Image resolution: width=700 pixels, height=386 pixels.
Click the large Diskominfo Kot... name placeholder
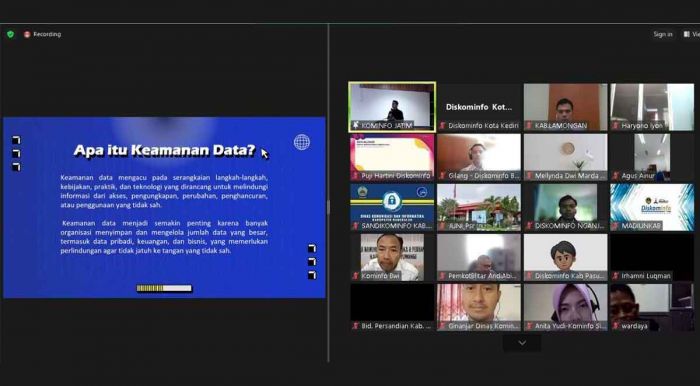[x=479, y=107]
